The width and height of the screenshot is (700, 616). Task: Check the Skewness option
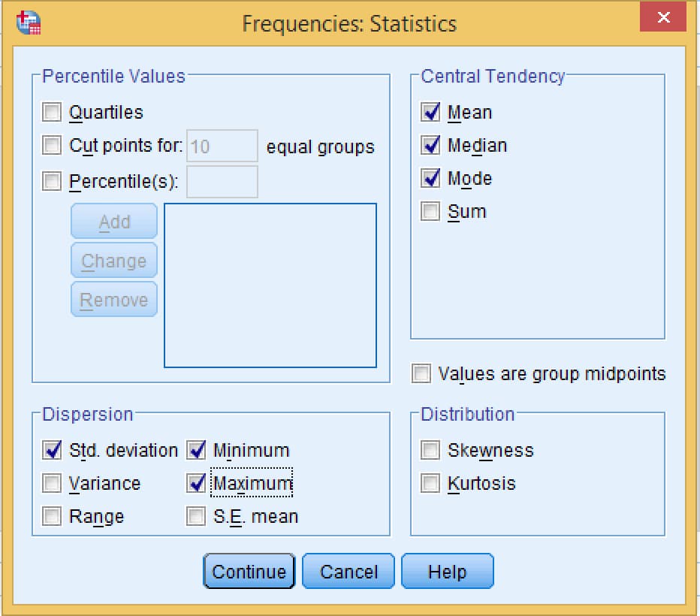(x=430, y=450)
